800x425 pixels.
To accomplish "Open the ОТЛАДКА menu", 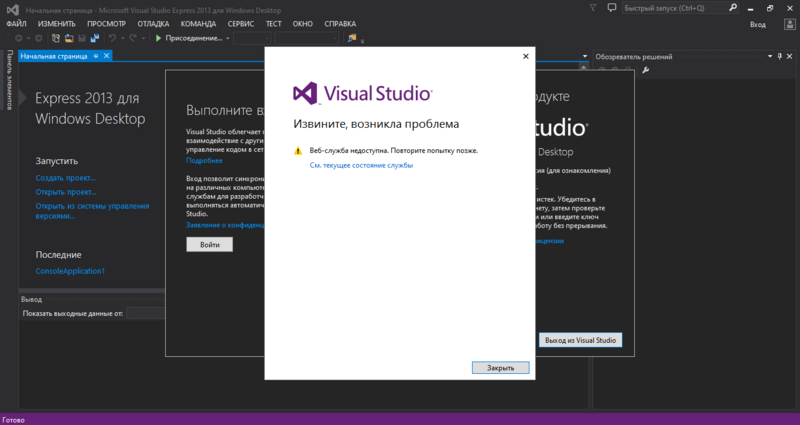I will pyautogui.click(x=153, y=24).
